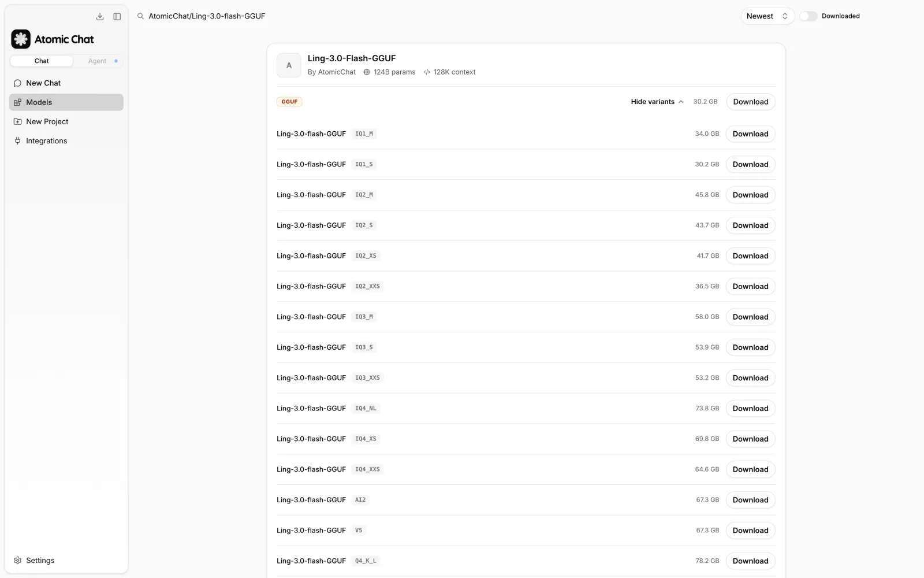The height and width of the screenshot is (578, 924).
Task: Download the IQ1_S variant
Action: pos(751,164)
